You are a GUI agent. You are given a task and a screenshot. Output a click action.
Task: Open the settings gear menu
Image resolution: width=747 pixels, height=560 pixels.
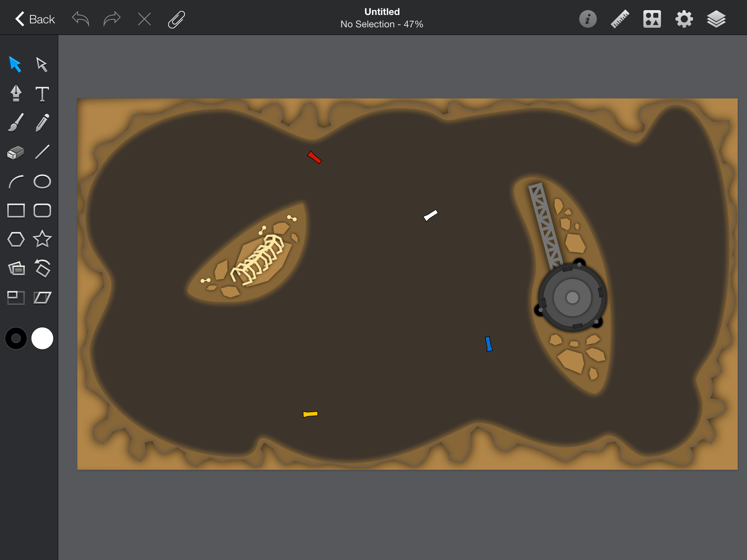pos(684,19)
